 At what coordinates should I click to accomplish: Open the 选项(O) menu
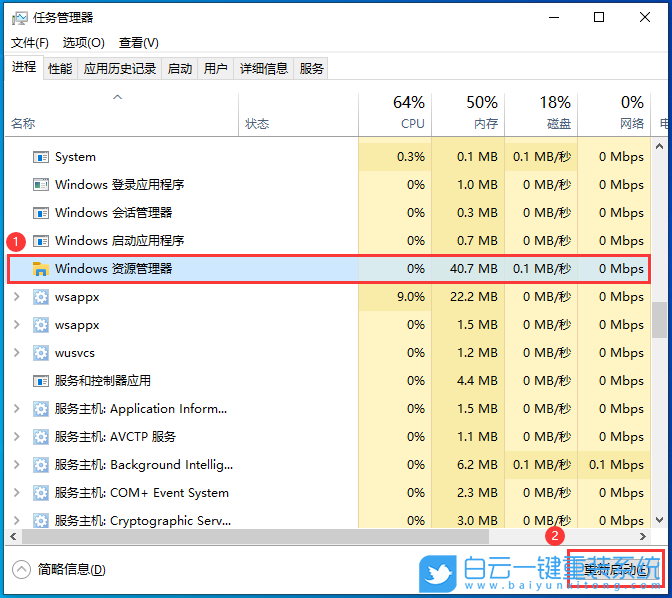click(x=84, y=43)
